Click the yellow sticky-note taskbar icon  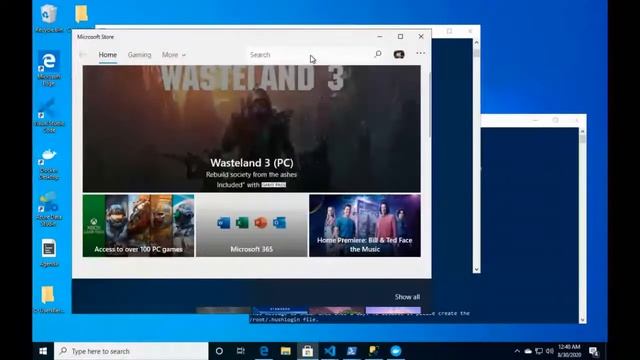(373, 351)
